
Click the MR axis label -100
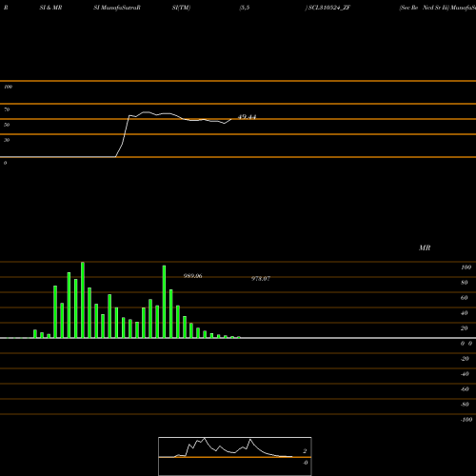pos(466,420)
